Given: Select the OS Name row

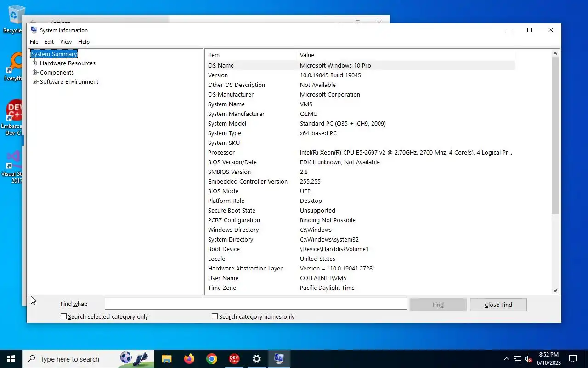Looking at the screenshot, I should (360, 65).
